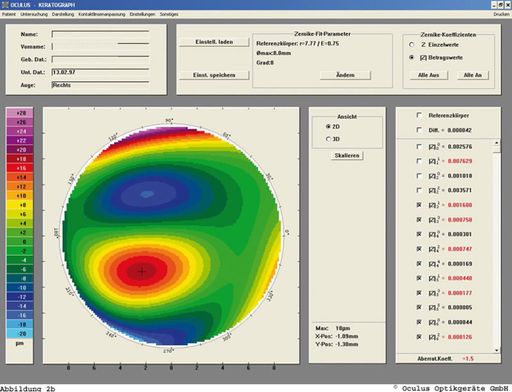Uncheck the coefficient 0.000440 checkbox
Image resolution: width=512 pixels, height=392 pixels.
(419, 278)
